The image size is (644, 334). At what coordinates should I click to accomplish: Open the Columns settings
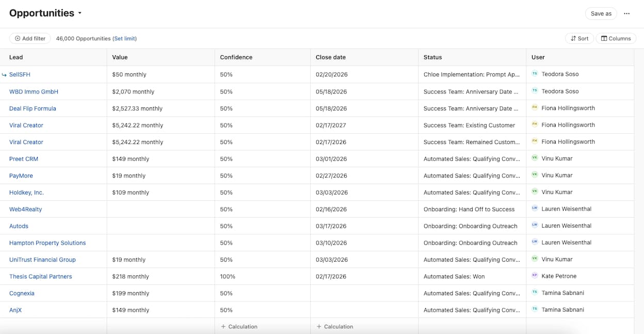coord(616,38)
